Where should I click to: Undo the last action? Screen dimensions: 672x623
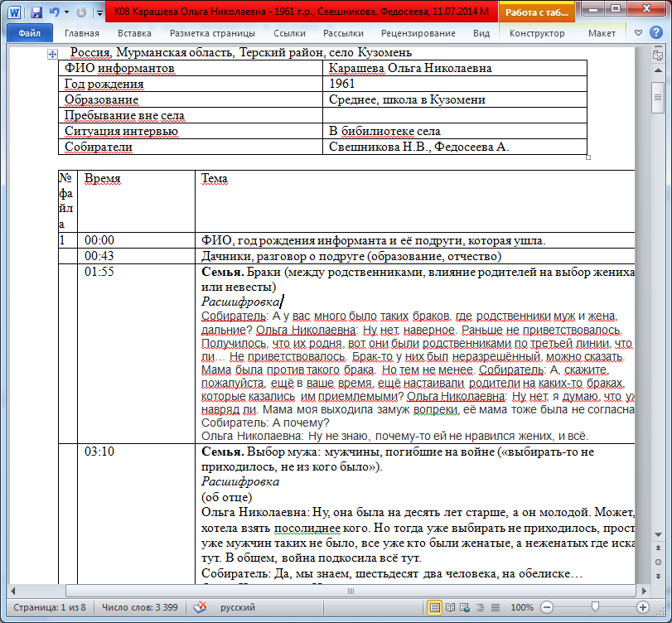[55, 13]
